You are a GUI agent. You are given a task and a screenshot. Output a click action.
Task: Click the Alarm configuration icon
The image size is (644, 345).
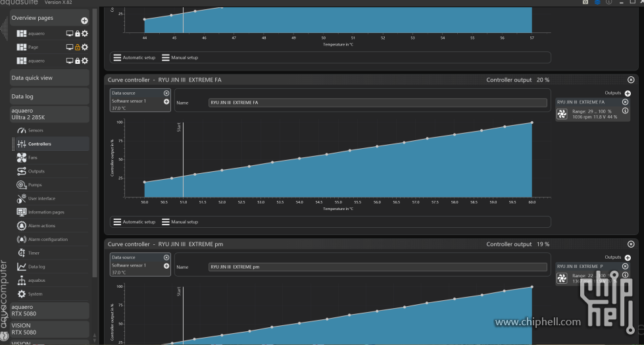pyautogui.click(x=21, y=239)
